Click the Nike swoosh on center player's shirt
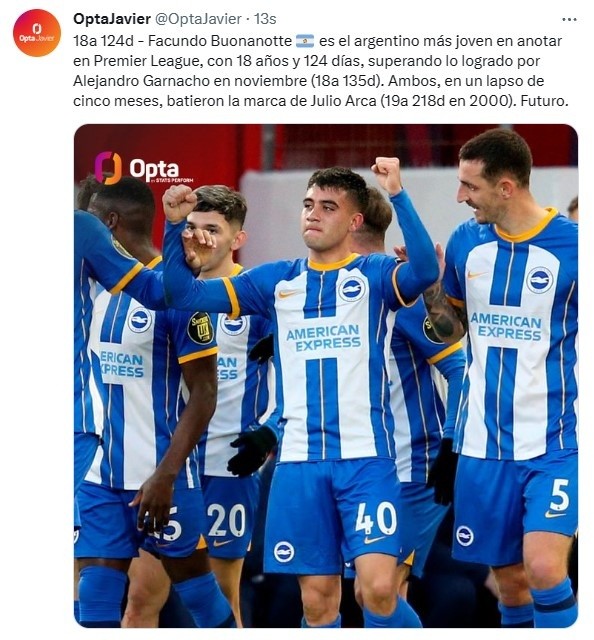 coord(288,293)
